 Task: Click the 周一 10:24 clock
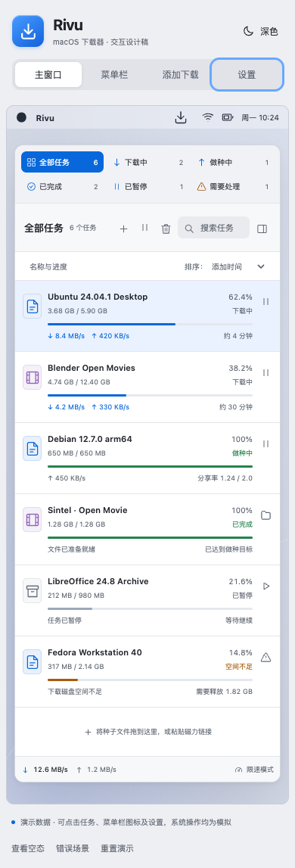[x=260, y=118]
